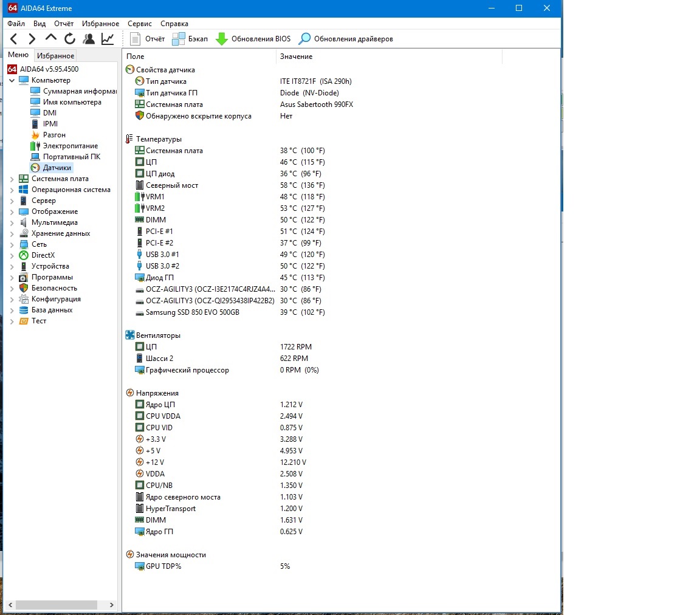Select Суммарная информация tree item
The width and height of the screenshot is (700, 615).
pos(73,91)
